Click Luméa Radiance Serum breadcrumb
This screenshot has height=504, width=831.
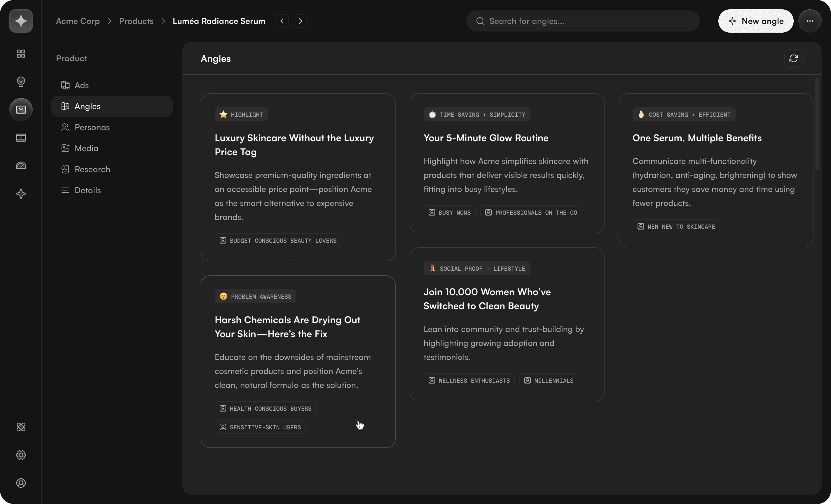click(219, 21)
